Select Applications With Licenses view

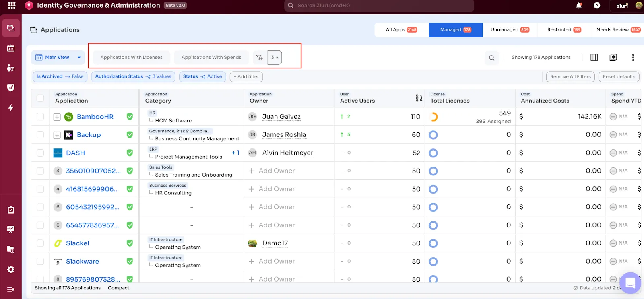(x=132, y=57)
